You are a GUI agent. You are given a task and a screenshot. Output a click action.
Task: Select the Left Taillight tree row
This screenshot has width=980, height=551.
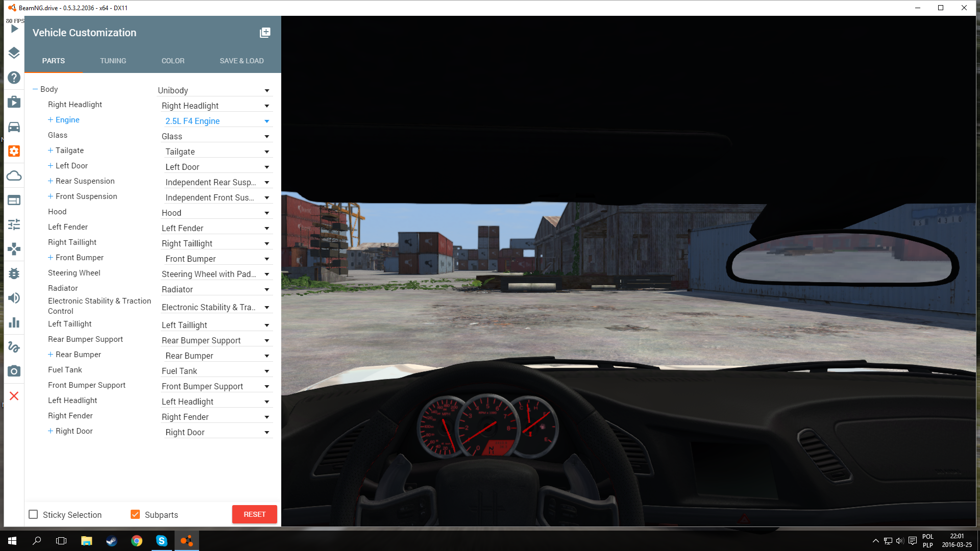tap(70, 324)
